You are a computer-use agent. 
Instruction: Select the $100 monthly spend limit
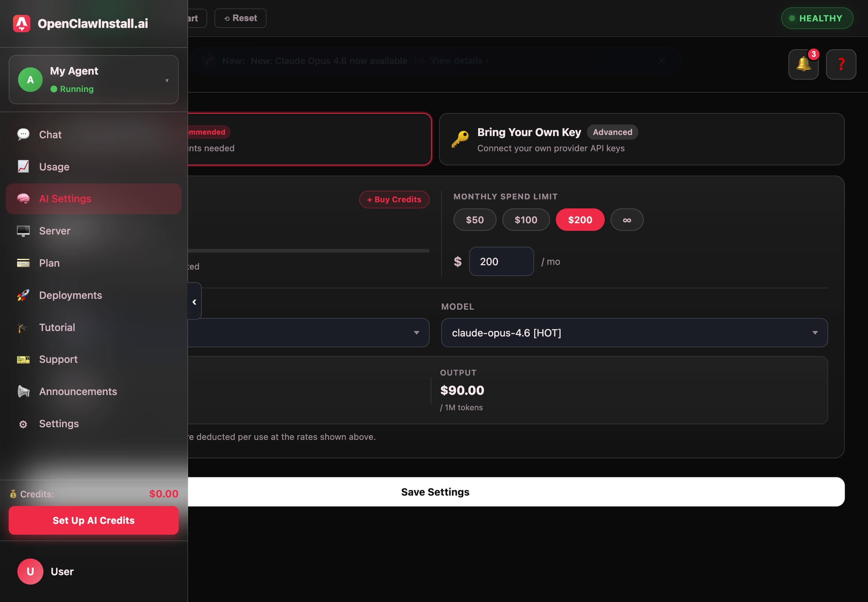[526, 220]
